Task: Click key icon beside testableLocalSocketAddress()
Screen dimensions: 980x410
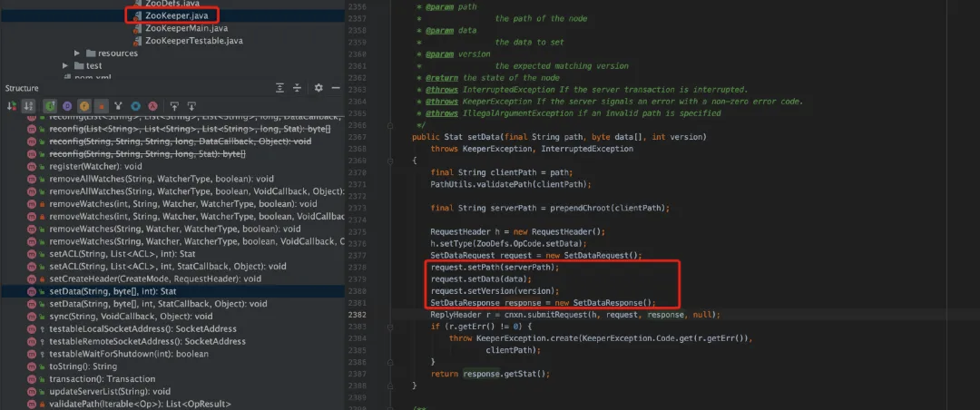Action: (x=42, y=328)
